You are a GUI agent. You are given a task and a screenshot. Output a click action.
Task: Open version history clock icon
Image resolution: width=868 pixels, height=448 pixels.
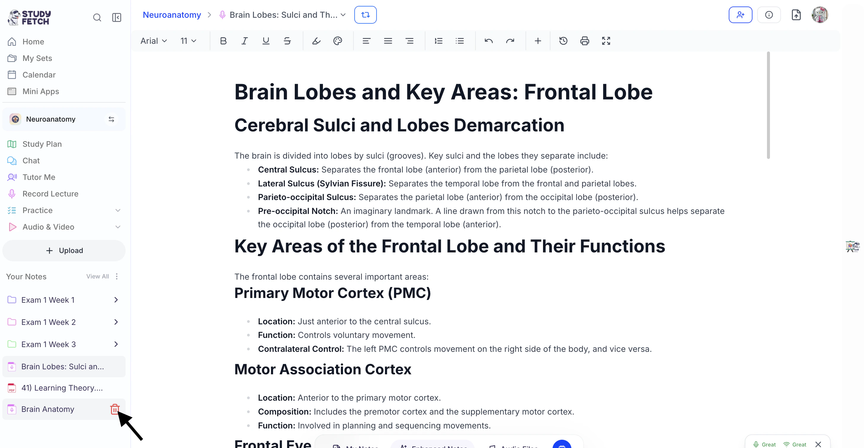[x=563, y=41]
